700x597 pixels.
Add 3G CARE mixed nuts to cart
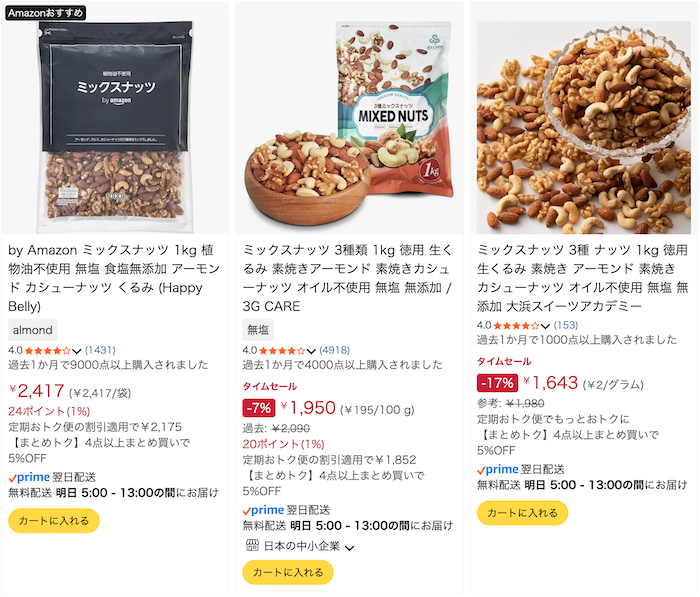coord(288,572)
